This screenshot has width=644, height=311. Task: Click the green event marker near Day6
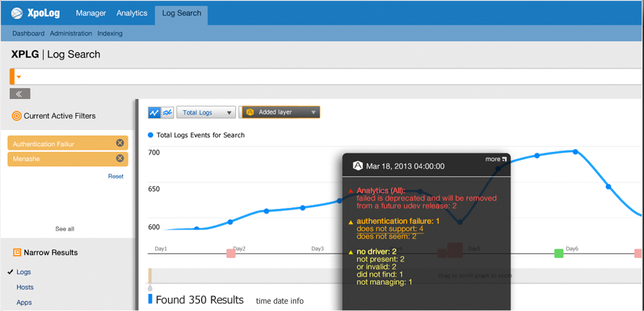coord(559,254)
